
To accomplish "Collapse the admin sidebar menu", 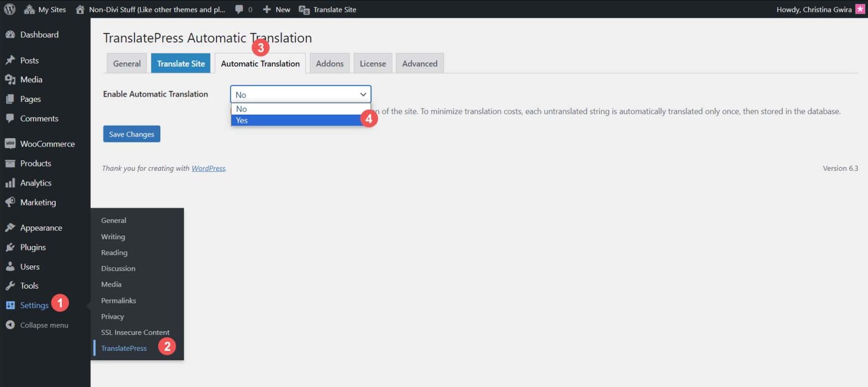I will (10, 324).
